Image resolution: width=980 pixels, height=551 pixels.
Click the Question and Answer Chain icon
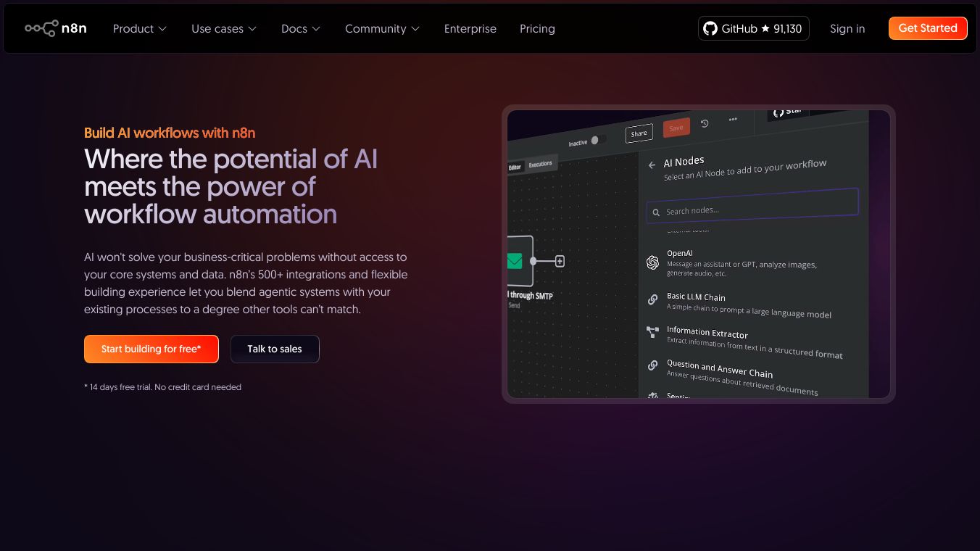coord(652,365)
